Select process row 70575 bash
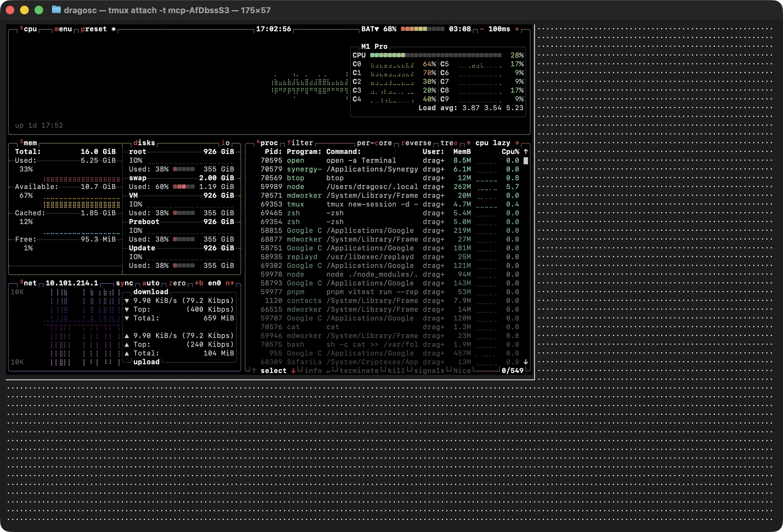Screen dimensions: 783x532 coord(390,345)
